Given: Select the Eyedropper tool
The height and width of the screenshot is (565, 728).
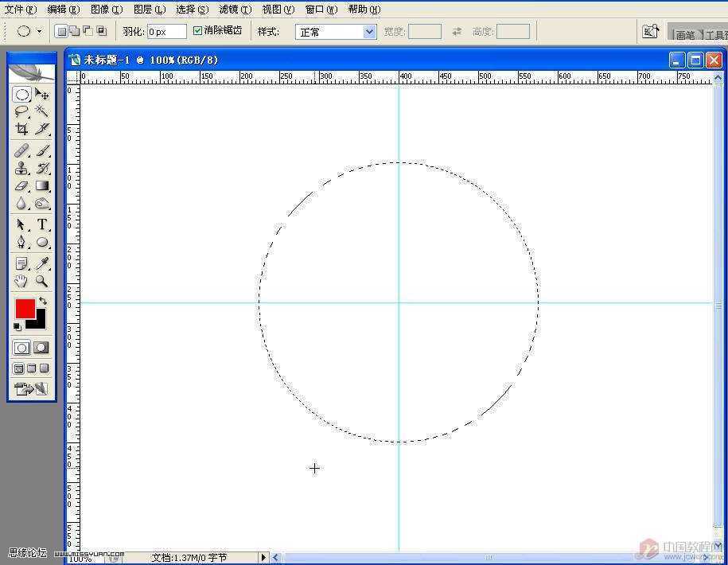Looking at the screenshot, I should tap(42, 263).
